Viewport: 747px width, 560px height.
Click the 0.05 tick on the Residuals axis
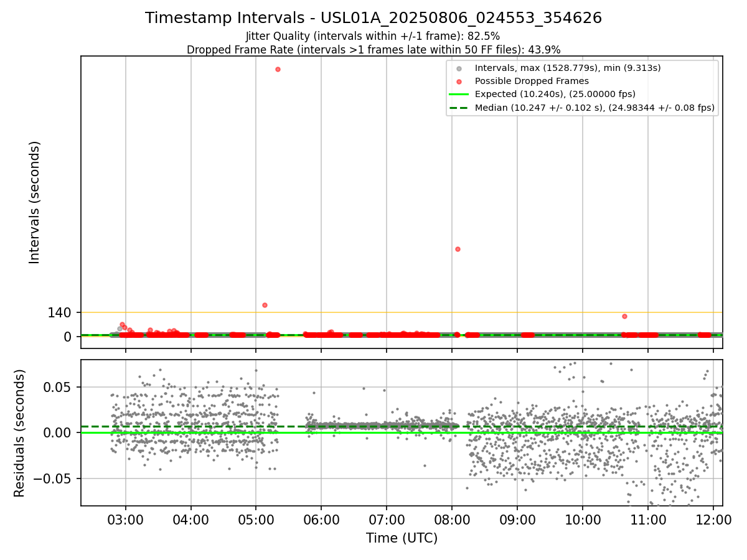pos(59,387)
